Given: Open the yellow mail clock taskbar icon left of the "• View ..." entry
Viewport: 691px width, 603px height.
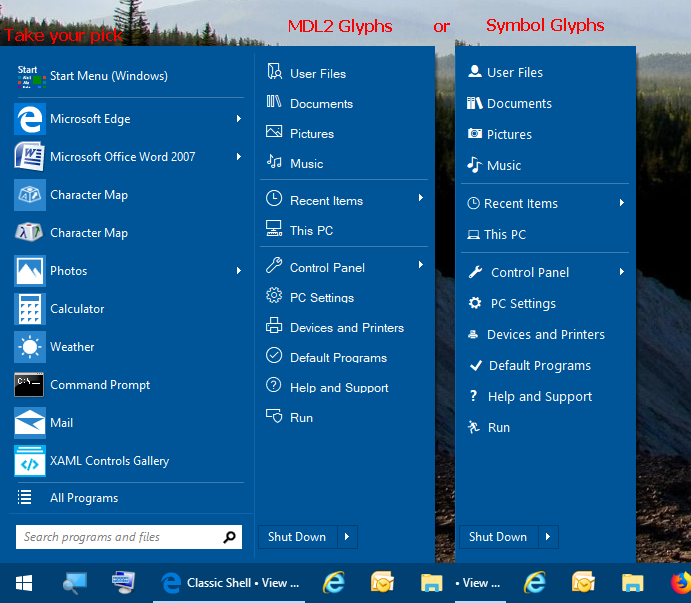Looking at the screenshot, I should click(x=382, y=583).
